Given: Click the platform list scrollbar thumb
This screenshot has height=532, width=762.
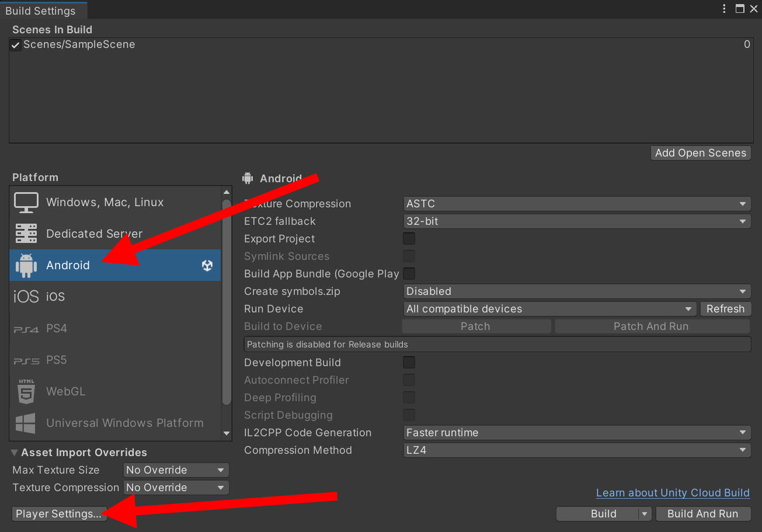Looking at the screenshot, I should pyautogui.click(x=227, y=302).
